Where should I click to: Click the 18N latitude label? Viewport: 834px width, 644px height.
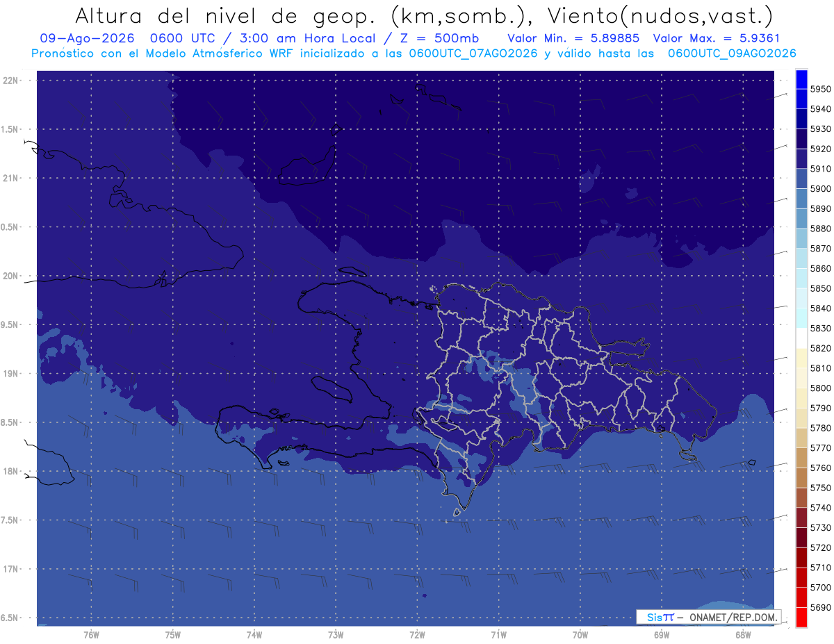pyautogui.click(x=11, y=471)
